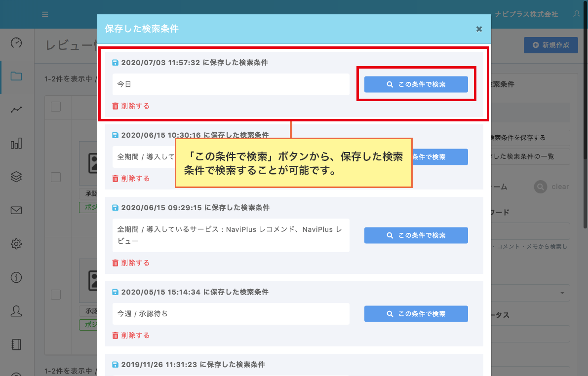
Task: Toggle the select-all checkbox in list header
Action: (56, 107)
